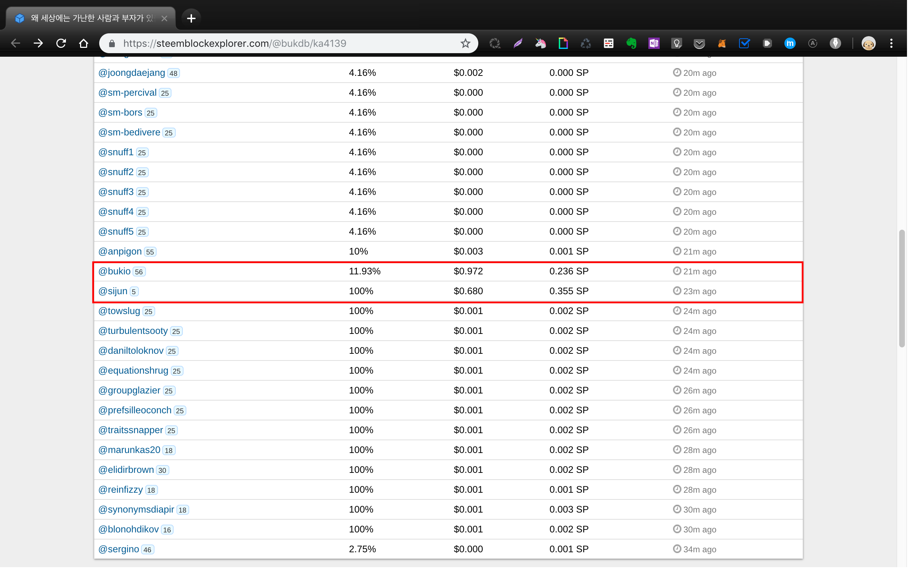Open the @joongdaejang voter link
Image resolution: width=924 pixels, height=587 pixels.
tap(131, 73)
